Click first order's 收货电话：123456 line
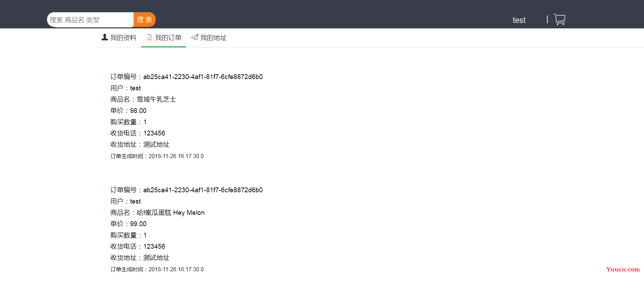 coord(138,133)
